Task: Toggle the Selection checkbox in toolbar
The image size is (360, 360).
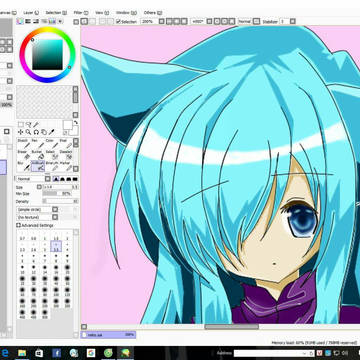Action: click(118, 22)
